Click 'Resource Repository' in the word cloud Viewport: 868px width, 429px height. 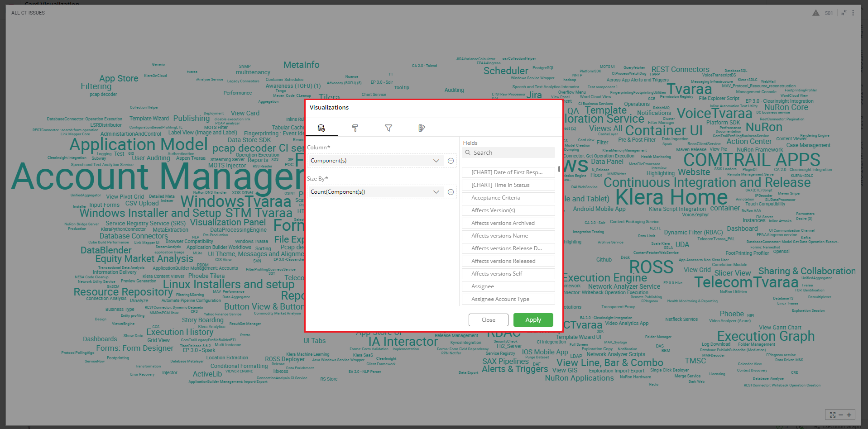tap(123, 292)
